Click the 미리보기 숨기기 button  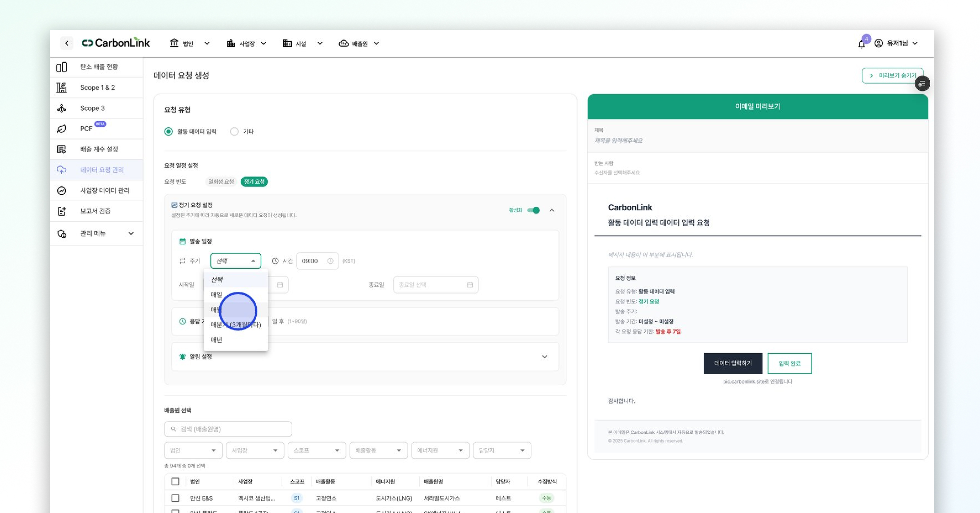pyautogui.click(x=893, y=76)
